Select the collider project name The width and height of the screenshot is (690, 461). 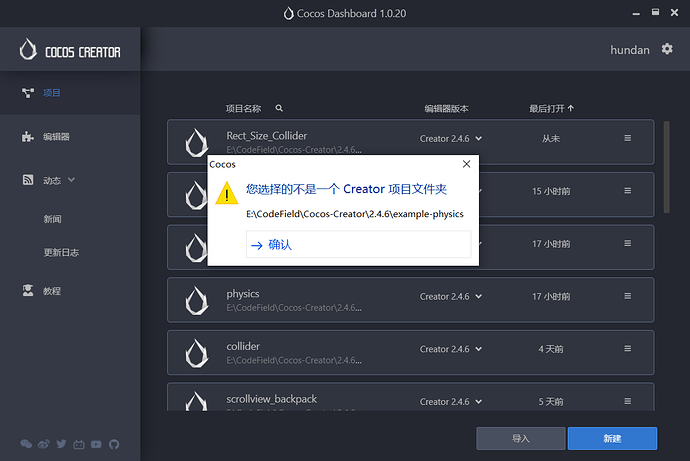243,347
